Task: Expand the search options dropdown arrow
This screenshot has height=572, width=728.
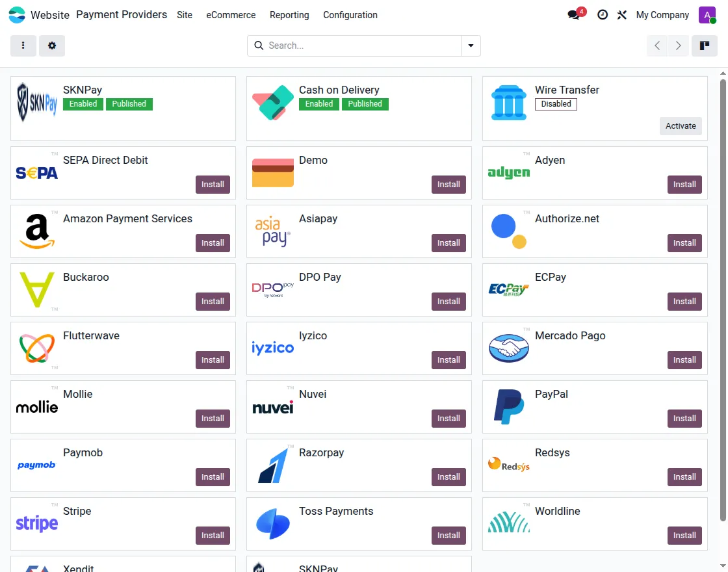Action: 471,45
